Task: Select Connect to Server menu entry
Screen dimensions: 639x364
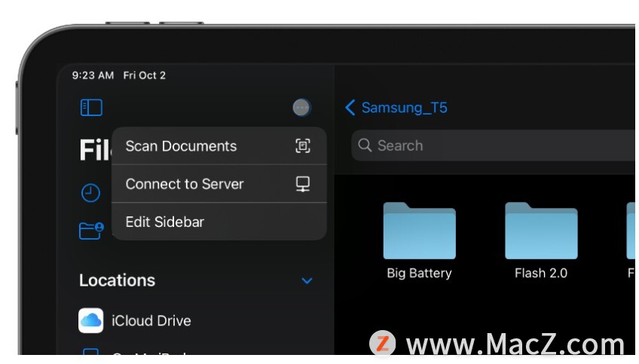Action: point(219,184)
